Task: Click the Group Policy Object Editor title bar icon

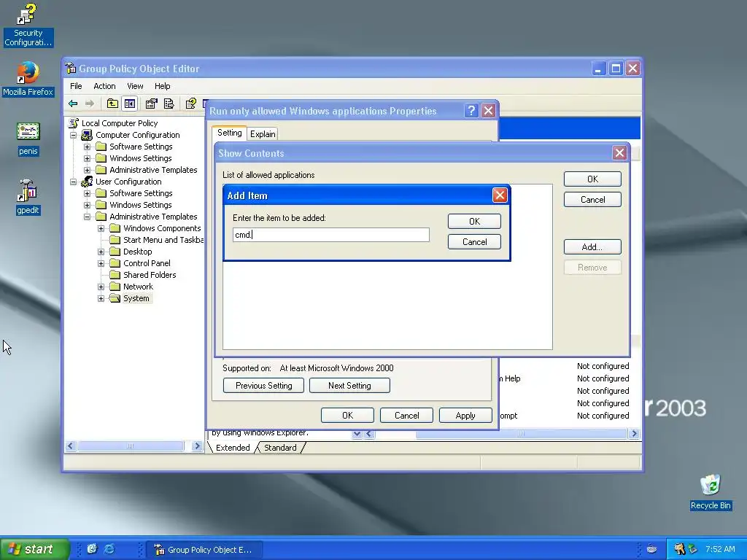Action: tap(71, 68)
